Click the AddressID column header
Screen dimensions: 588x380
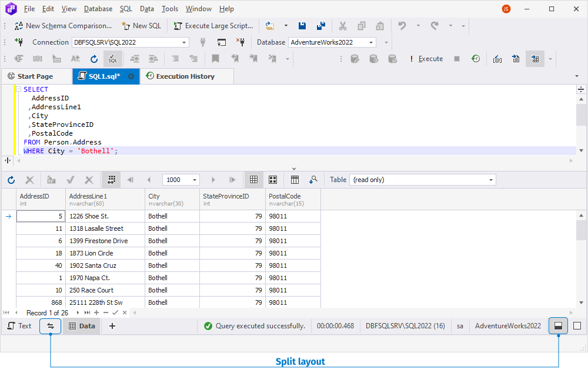coord(41,199)
